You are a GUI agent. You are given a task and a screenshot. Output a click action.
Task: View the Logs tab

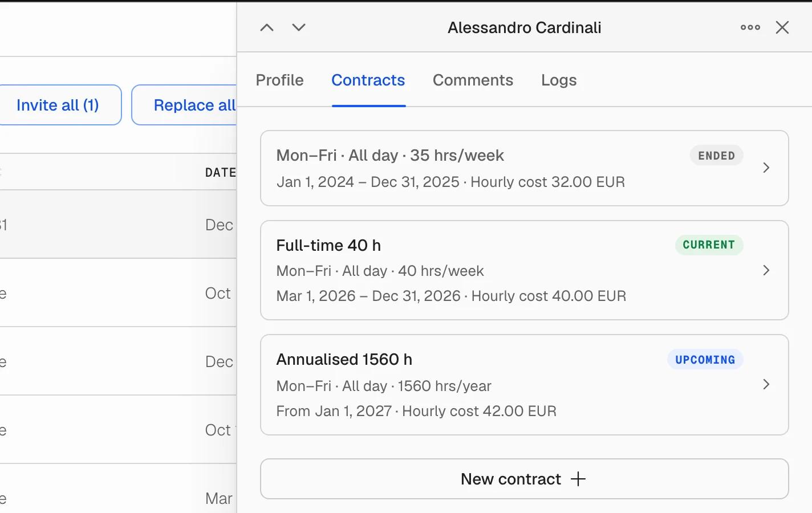(559, 80)
